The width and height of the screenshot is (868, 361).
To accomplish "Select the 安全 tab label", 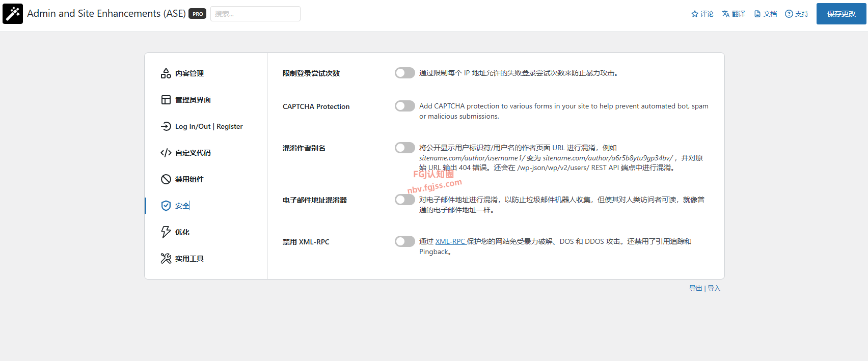I will coord(182,206).
